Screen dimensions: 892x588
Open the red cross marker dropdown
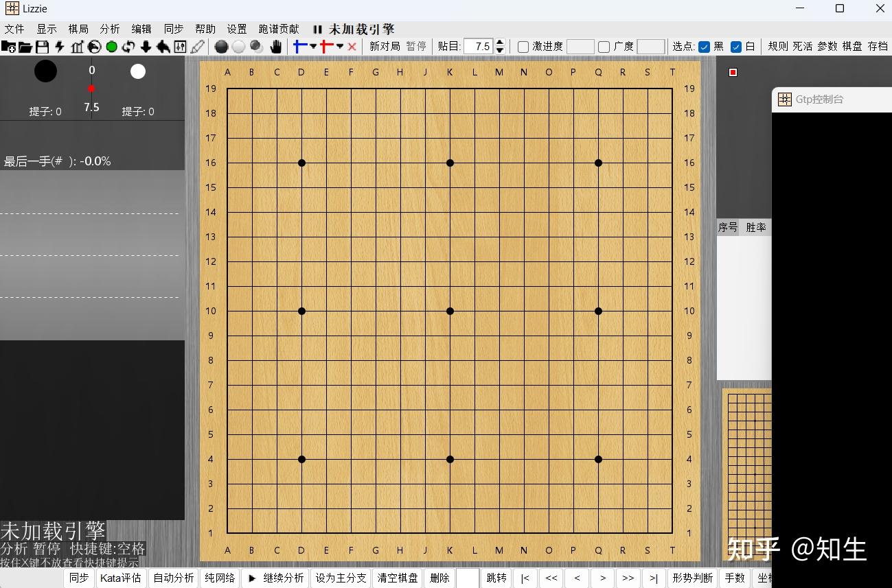[x=339, y=46]
